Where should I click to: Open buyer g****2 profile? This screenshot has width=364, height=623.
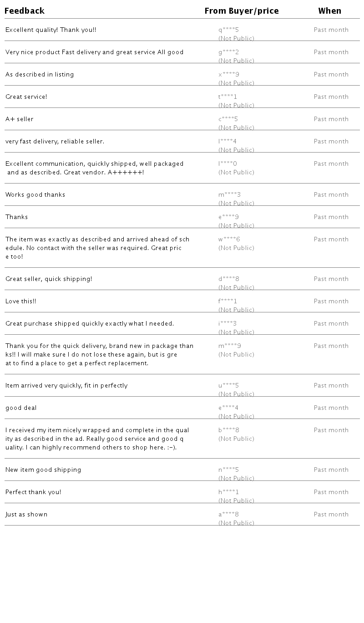[228, 52]
